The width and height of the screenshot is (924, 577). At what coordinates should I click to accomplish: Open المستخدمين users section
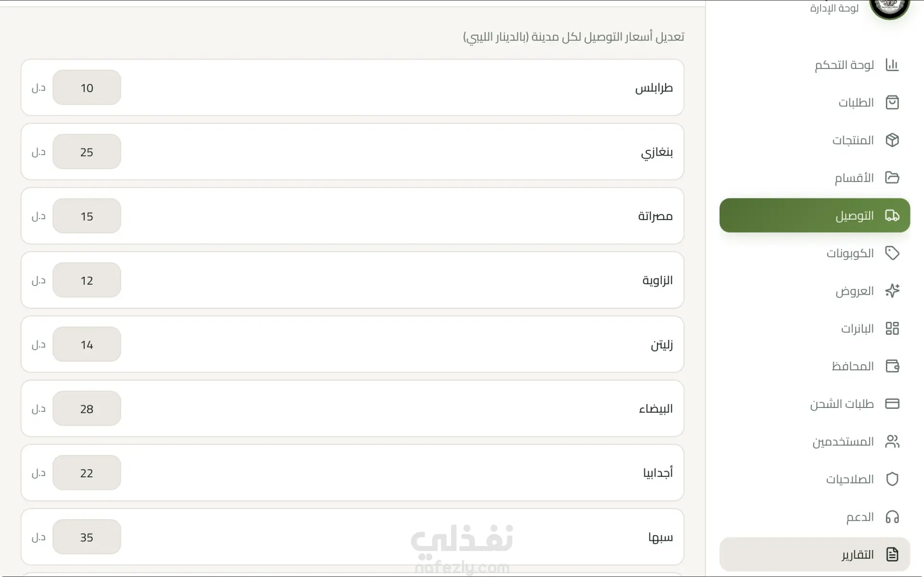pyautogui.click(x=843, y=442)
